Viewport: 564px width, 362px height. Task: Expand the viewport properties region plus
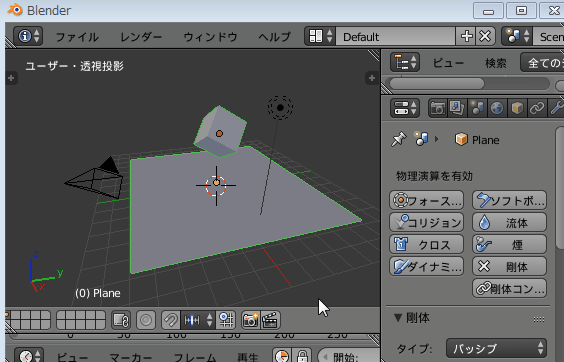(372, 78)
